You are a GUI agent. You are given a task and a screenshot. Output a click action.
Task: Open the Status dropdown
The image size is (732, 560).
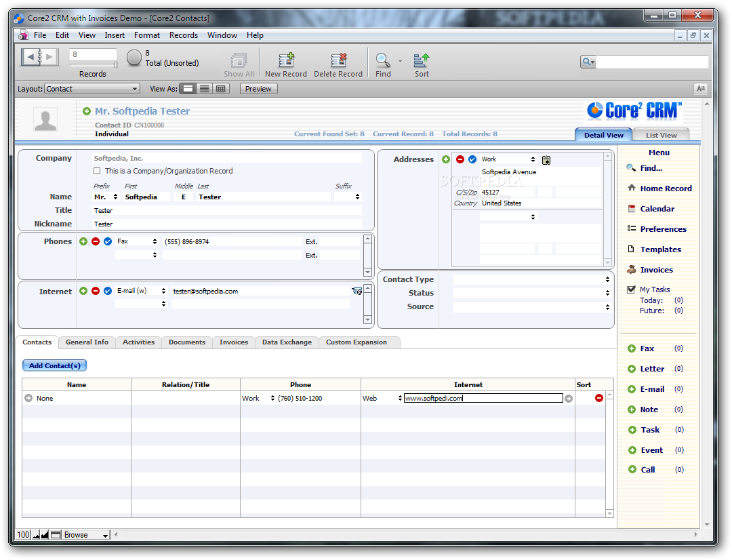(532, 293)
